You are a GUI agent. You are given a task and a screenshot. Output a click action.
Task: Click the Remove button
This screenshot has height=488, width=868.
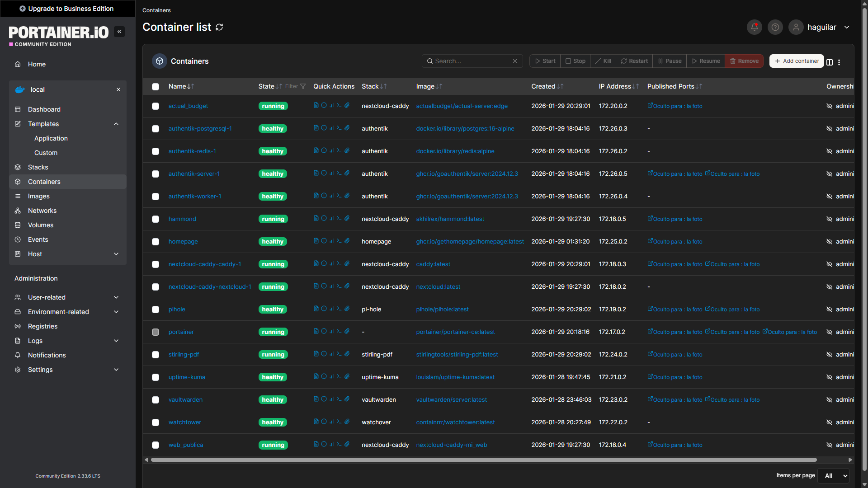click(744, 61)
